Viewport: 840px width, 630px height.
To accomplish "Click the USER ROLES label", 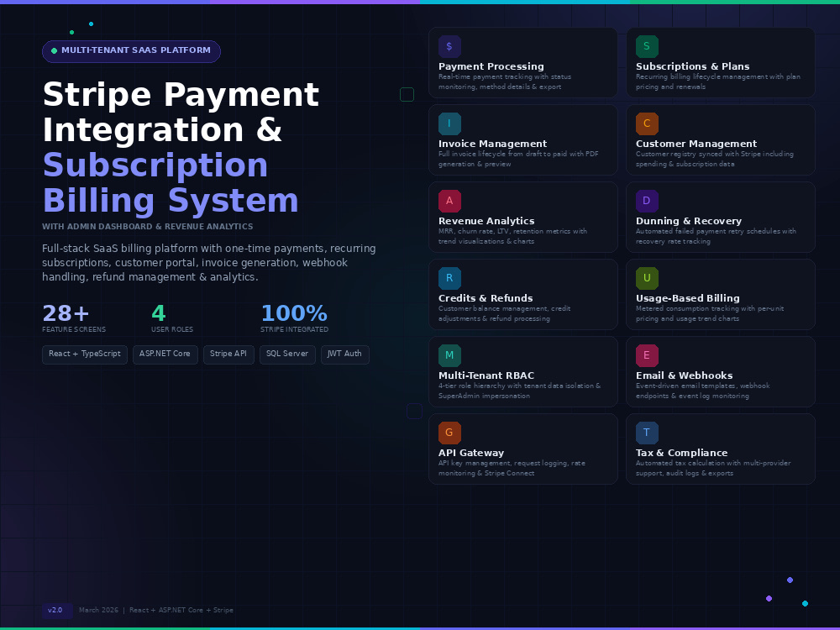I will coord(172,329).
